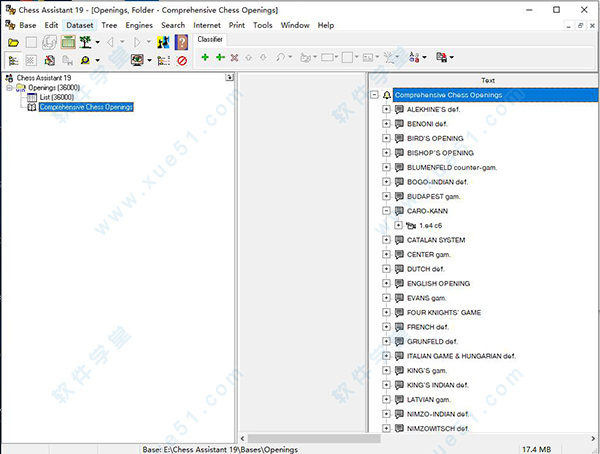This screenshot has width=600, height=454.
Task: Collapse the Openings (36000) tree node
Action: click(x=9, y=87)
